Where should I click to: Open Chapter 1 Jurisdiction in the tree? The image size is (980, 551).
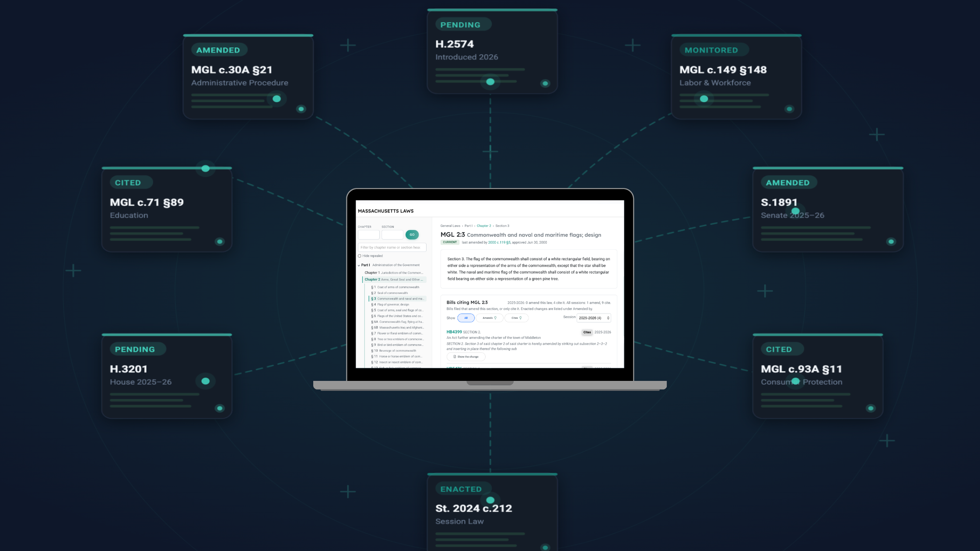(394, 273)
